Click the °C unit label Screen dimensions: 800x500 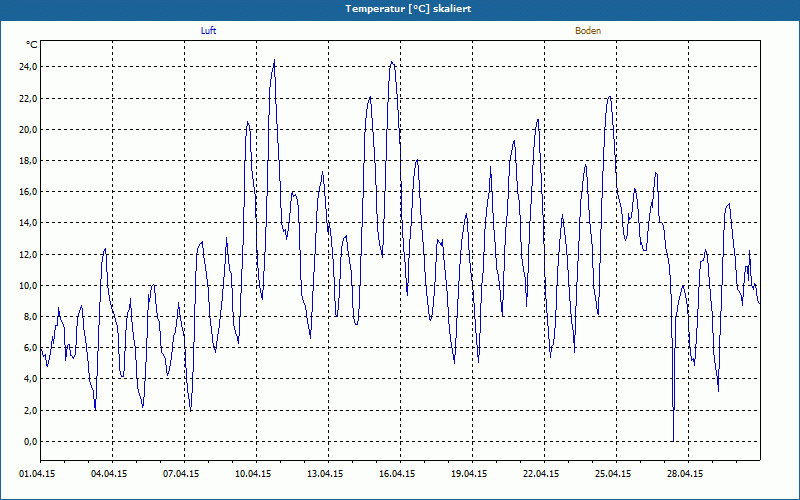[x=32, y=45]
